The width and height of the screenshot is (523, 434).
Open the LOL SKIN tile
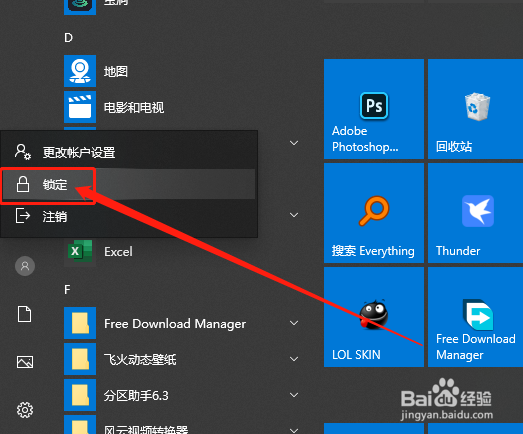(x=374, y=317)
